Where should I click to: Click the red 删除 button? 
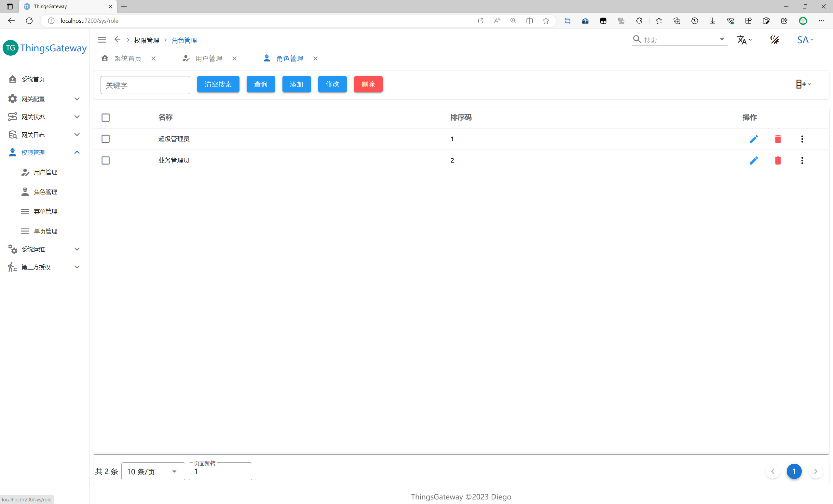coord(368,84)
